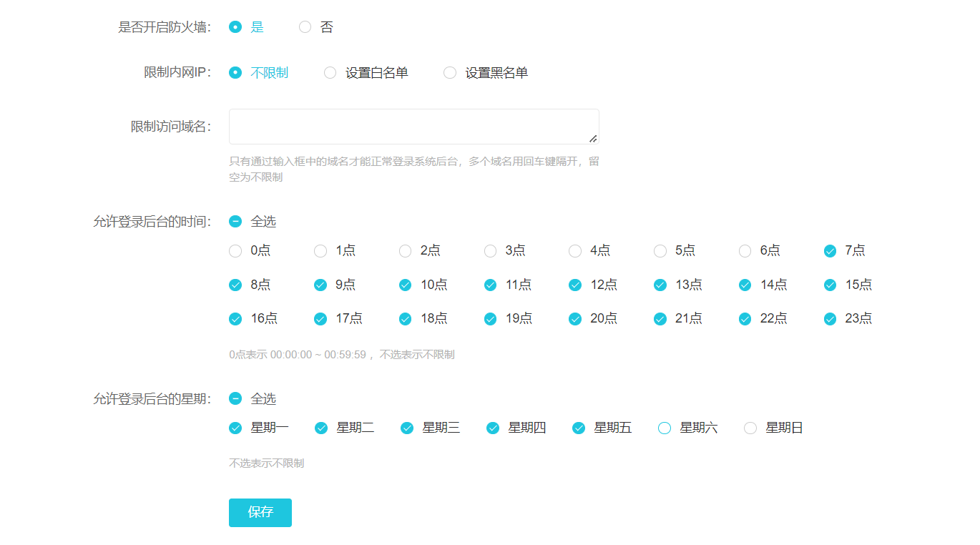
Task: Enable the 2点 hour checkbox
Action: pyautogui.click(x=406, y=250)
